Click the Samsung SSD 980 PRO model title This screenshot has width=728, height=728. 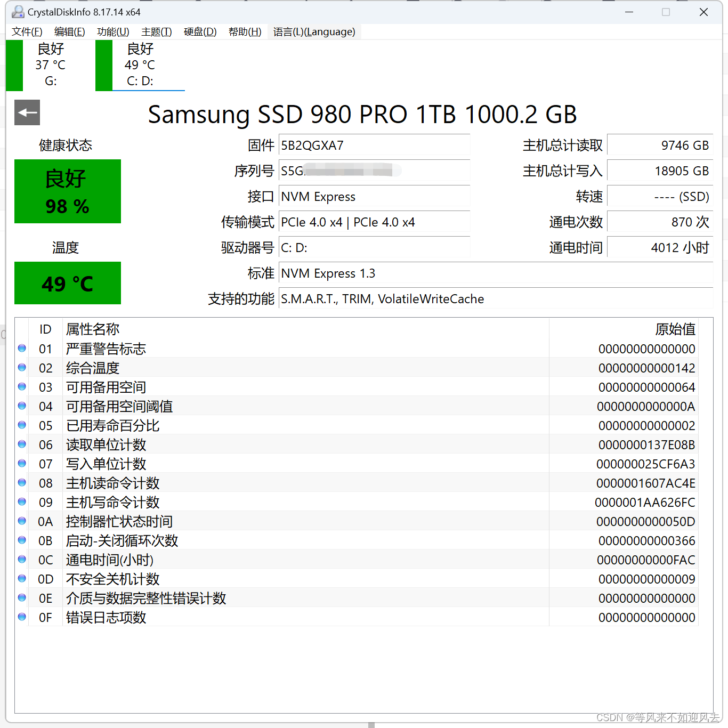click(362, 114)
